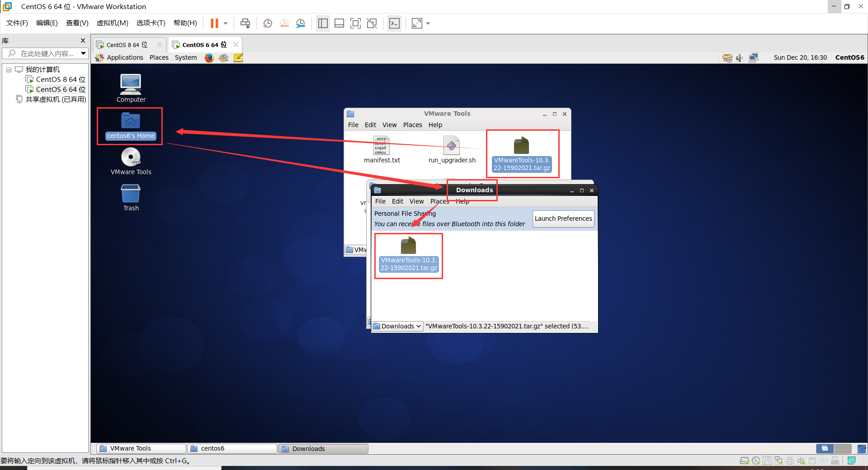Viewport: 868px width, 470px height.
Task: Select the Computer desktop icon
Action: pyautogui.click(x=131, y=88)
